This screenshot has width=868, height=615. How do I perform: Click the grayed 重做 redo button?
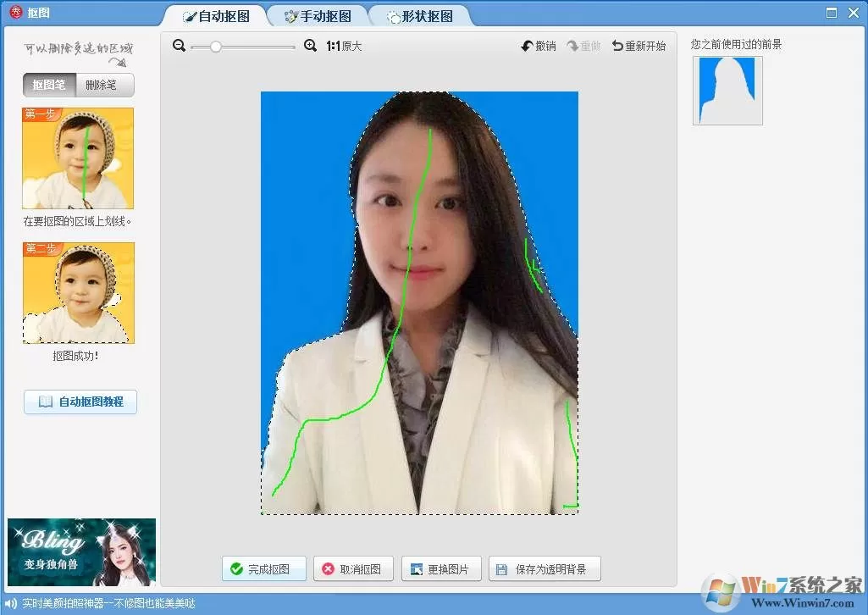584,46
